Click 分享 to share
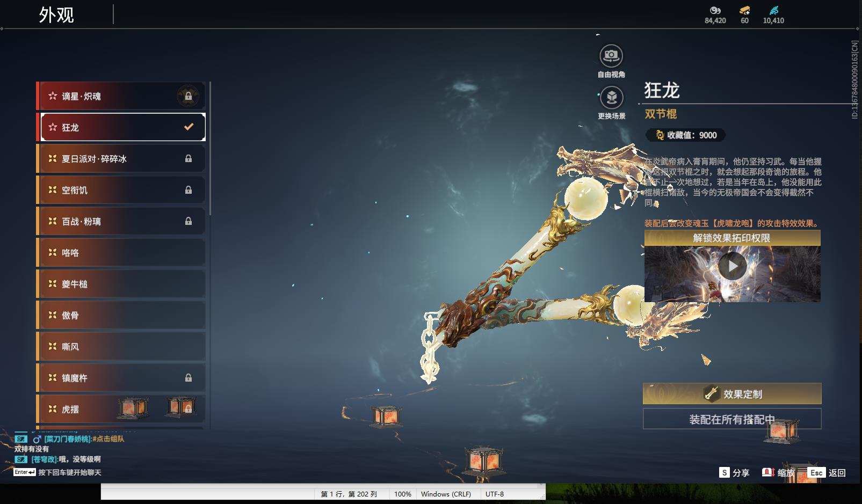The width and height of the screenshot is (862, 504). [x=734, y=472]
